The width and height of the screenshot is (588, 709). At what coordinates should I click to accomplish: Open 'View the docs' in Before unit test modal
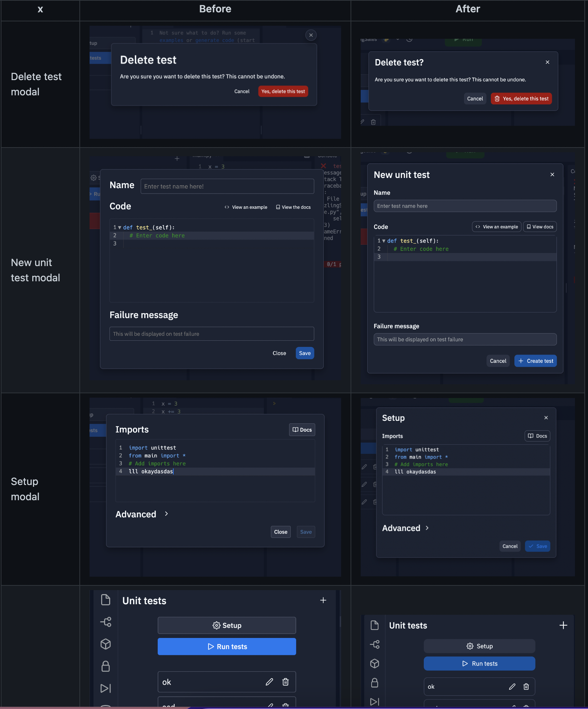coord(293,207)
